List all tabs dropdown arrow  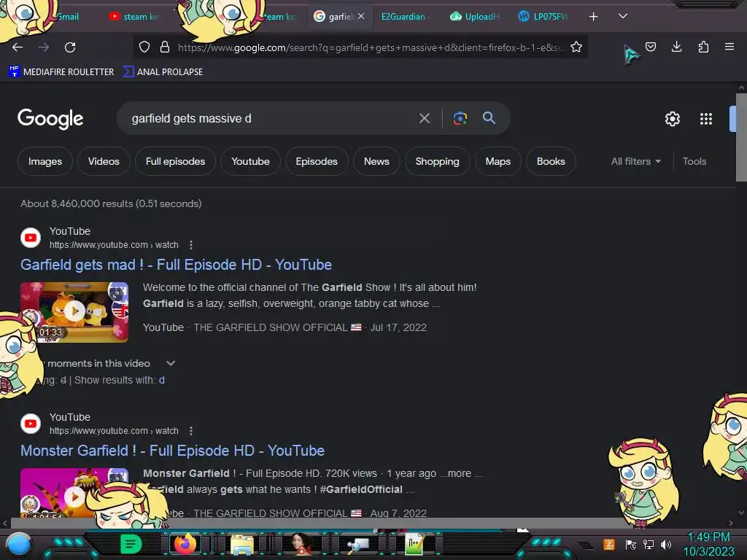click(x=623, y=16)
